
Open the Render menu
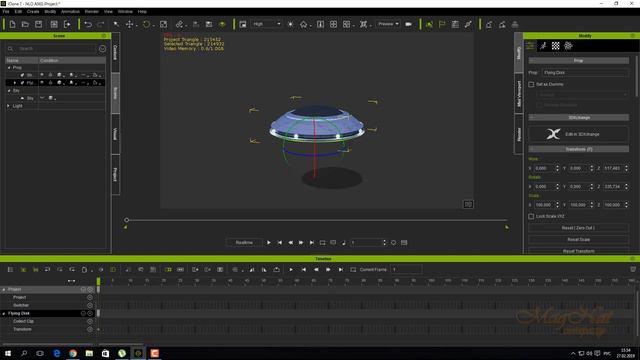click(x=92, y=12)
